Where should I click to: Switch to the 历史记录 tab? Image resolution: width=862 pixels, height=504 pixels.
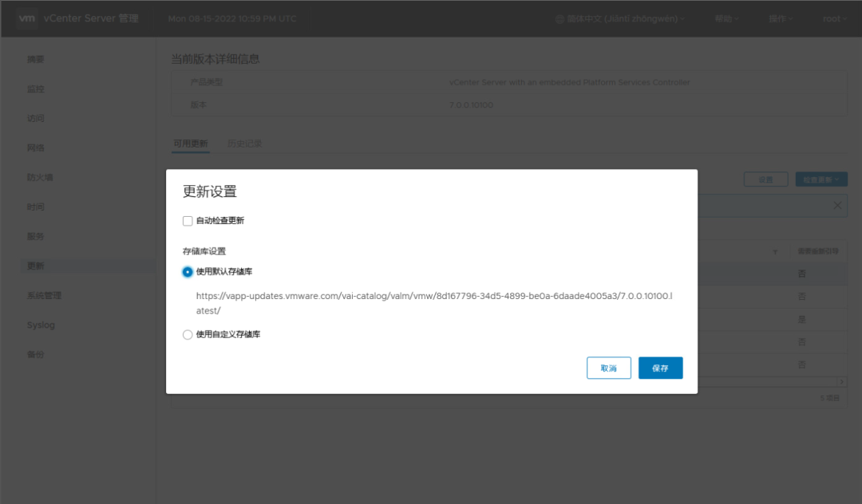[245, 144]
